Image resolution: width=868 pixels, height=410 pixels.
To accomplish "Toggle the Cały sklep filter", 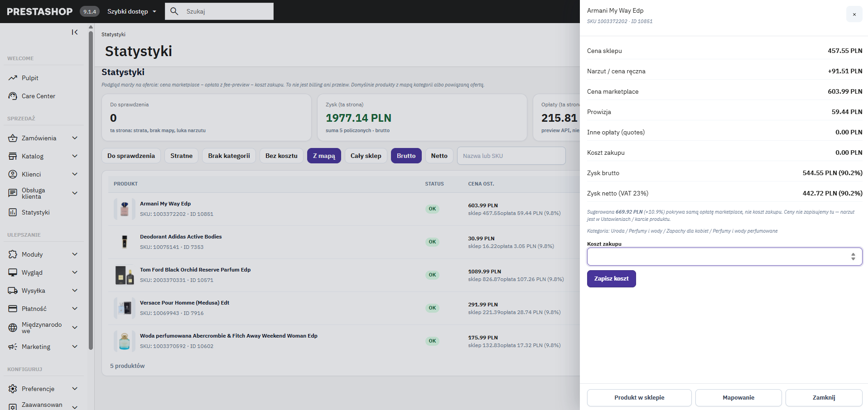I will pos(366,156).
